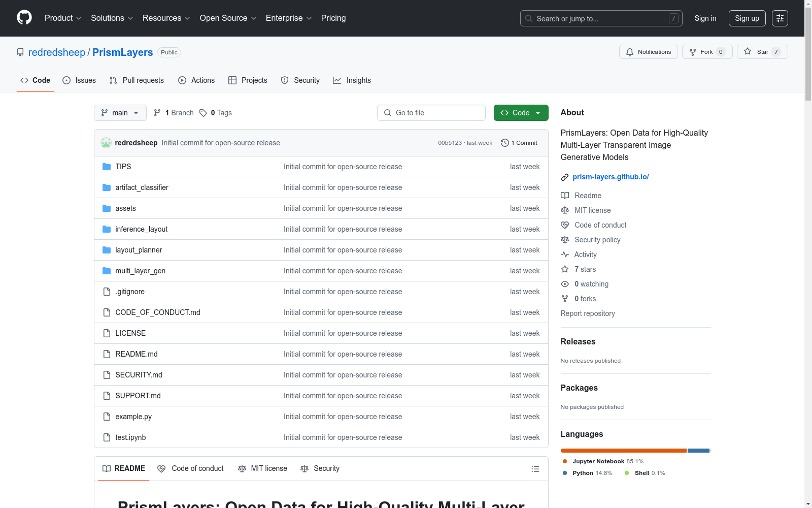Click the Report repository link

588,313
